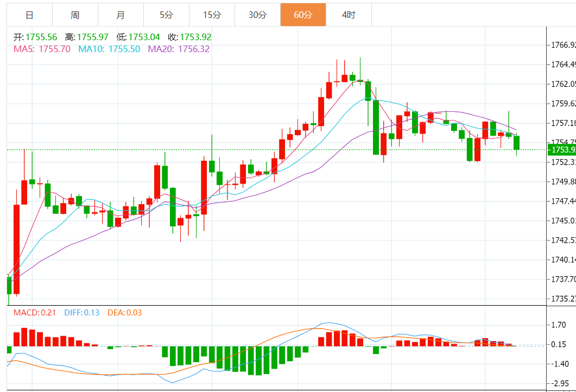Click the 1749.8 price axis label
This screenshot has width=576, height=392.
pos(564,182)
